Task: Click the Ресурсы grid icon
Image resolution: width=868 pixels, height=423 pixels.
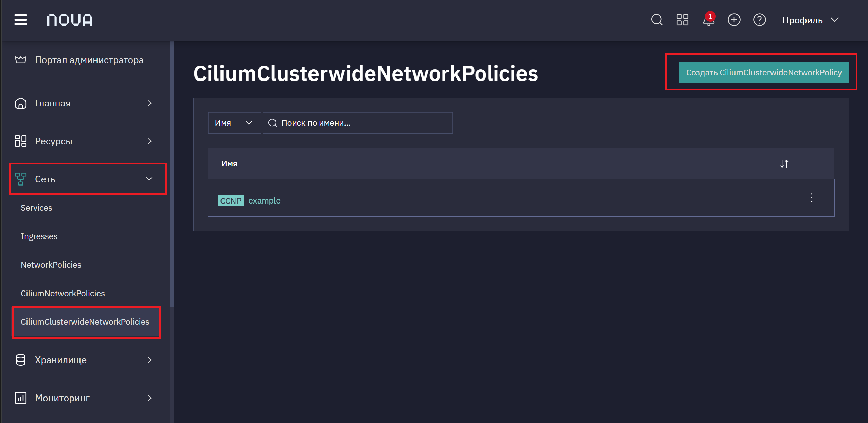Action: [21, 141]
